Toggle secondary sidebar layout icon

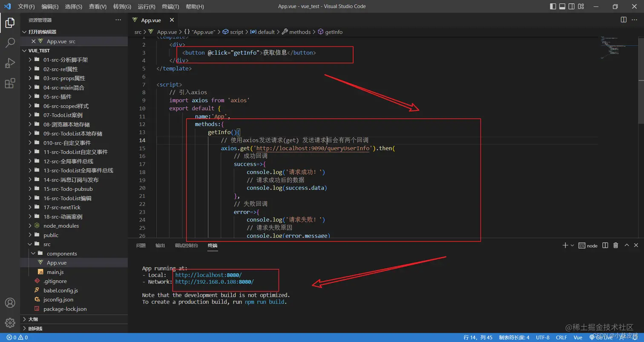tap(572, 6)
